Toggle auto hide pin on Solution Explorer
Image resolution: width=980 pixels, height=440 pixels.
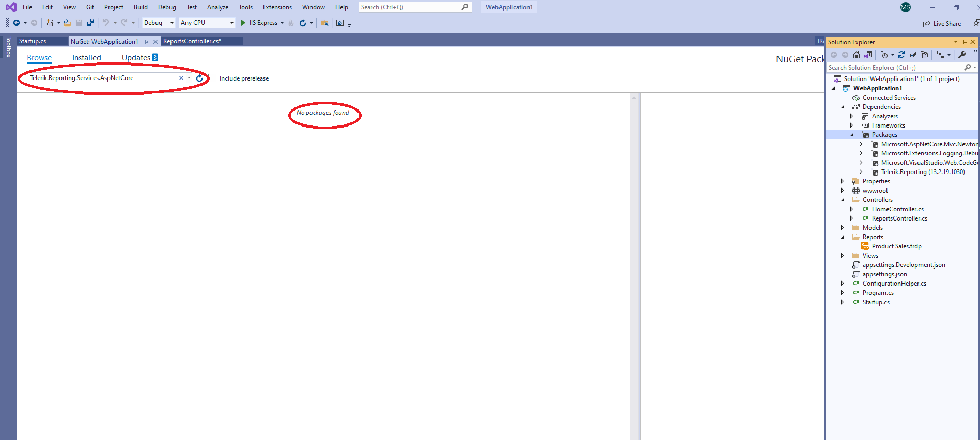(x=964, y=42)
